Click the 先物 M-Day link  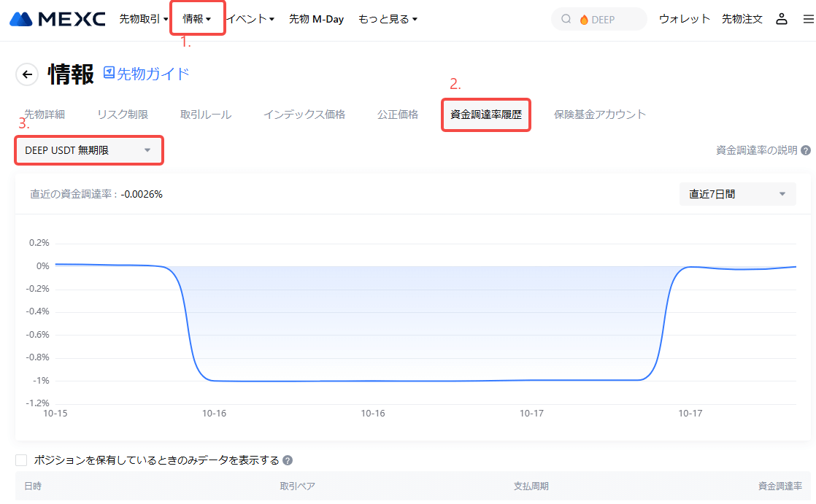pos(316,19)
